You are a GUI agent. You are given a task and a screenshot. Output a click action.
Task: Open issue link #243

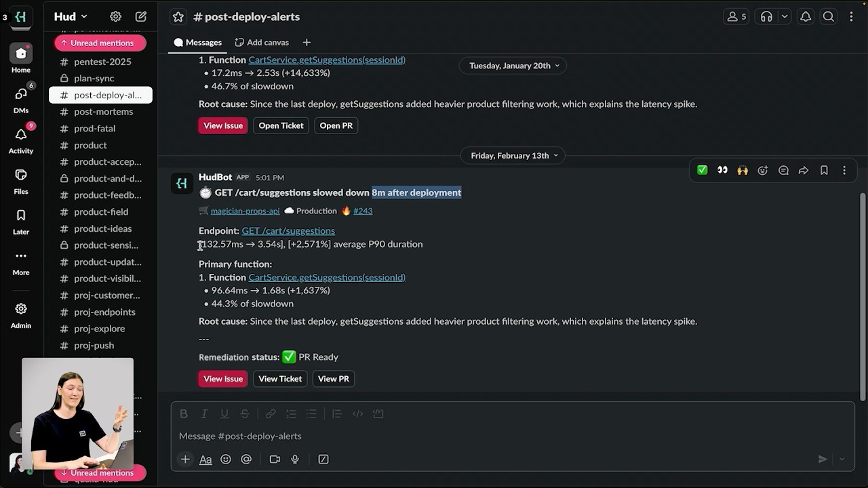[363, 211]
